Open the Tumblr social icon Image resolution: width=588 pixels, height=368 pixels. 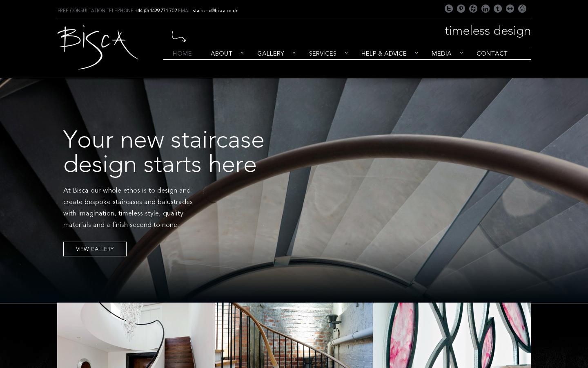tap(498, 9)
